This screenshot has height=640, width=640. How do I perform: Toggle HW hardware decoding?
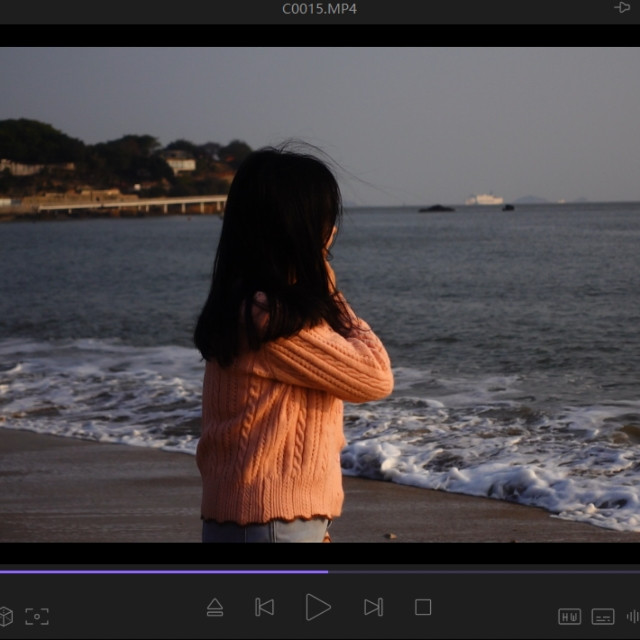[x=569, y=616]
